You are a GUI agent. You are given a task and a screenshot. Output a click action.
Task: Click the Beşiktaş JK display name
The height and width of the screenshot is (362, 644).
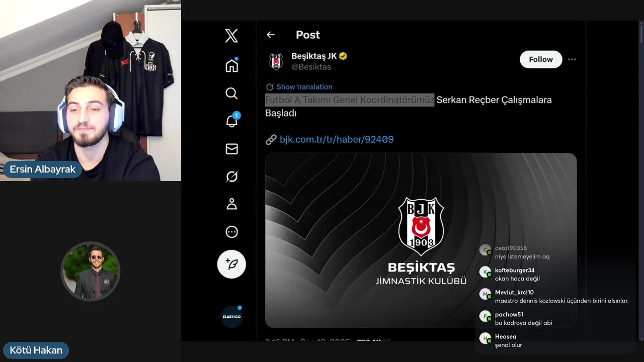pos(314,56)
